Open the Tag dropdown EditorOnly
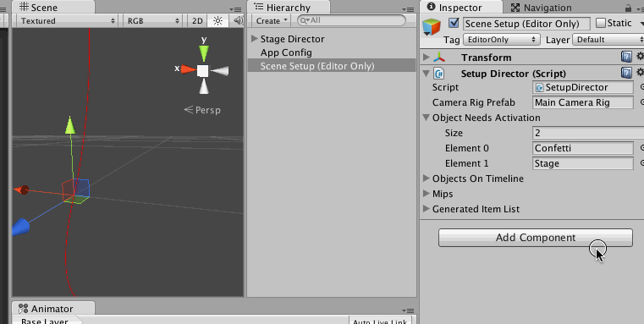 [x=502, y=40]
